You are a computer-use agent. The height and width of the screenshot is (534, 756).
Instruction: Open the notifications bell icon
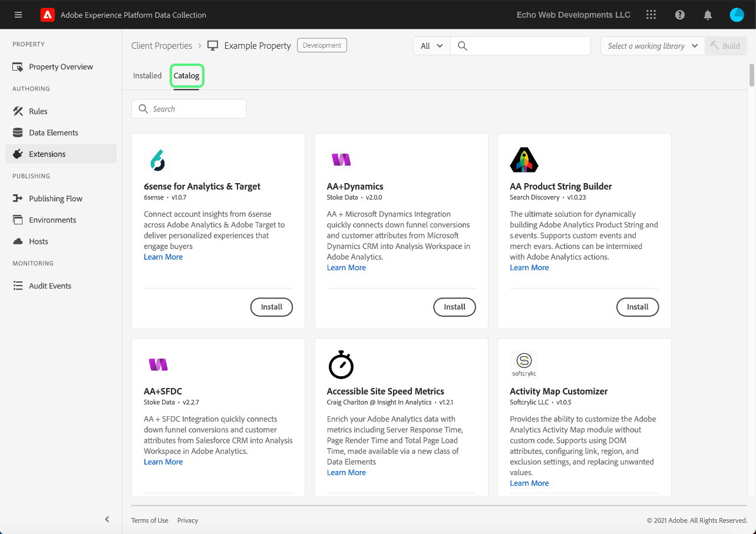pyautogui.click(x=708, y=15)
